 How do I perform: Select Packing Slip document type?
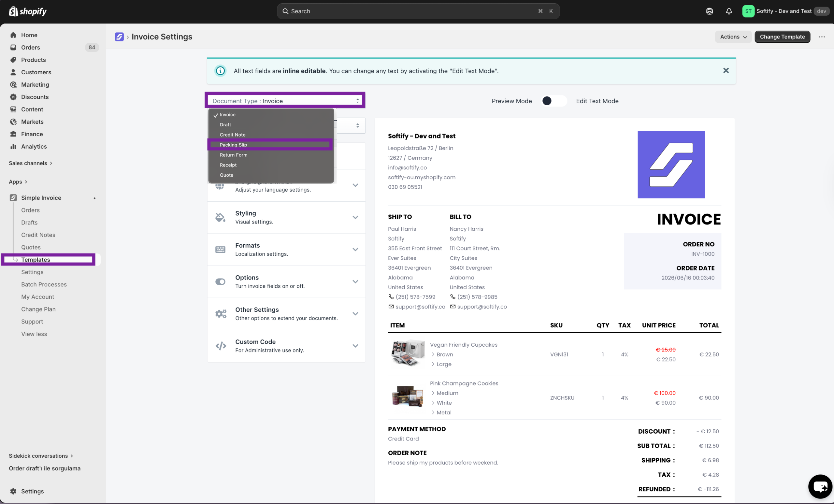pos(271,145)
